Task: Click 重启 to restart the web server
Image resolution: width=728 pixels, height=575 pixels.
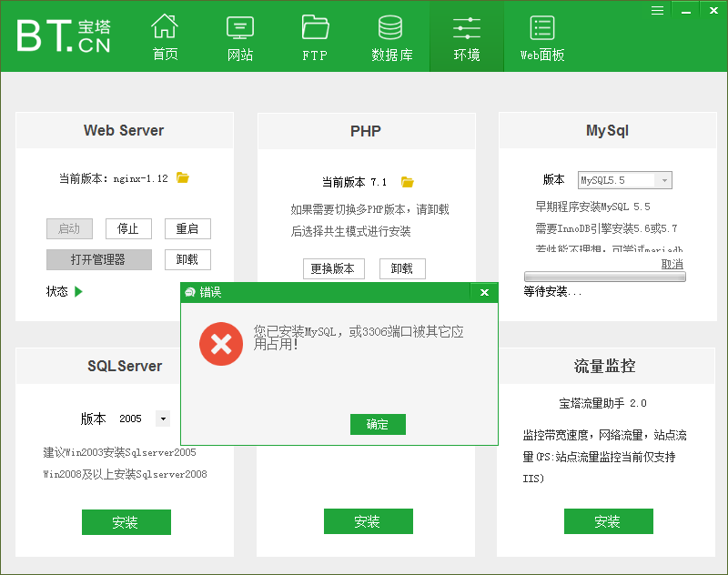Action: pyautogui.click(x=187, y=228)
